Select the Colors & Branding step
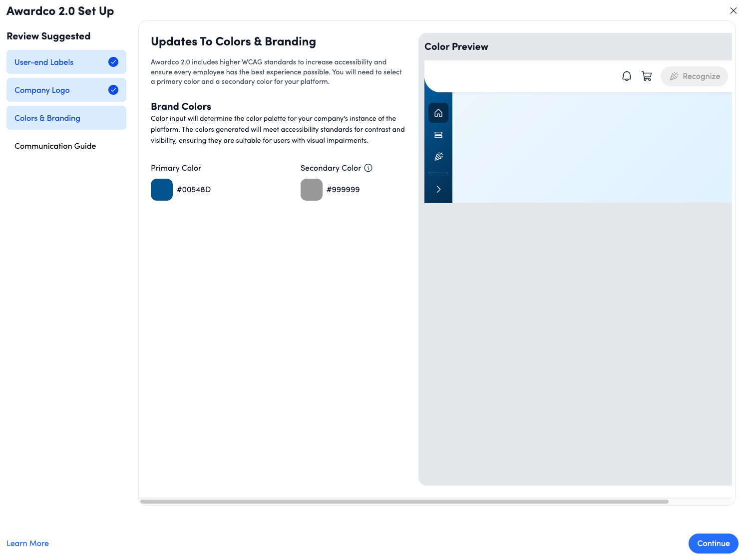The height and width of the screenshot is (560, 742). click(47, 118)
